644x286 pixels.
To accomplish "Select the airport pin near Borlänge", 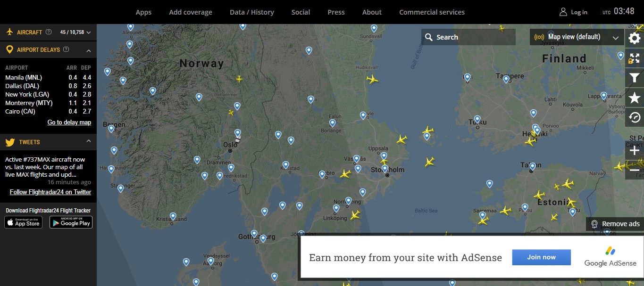I will point(332,123).
